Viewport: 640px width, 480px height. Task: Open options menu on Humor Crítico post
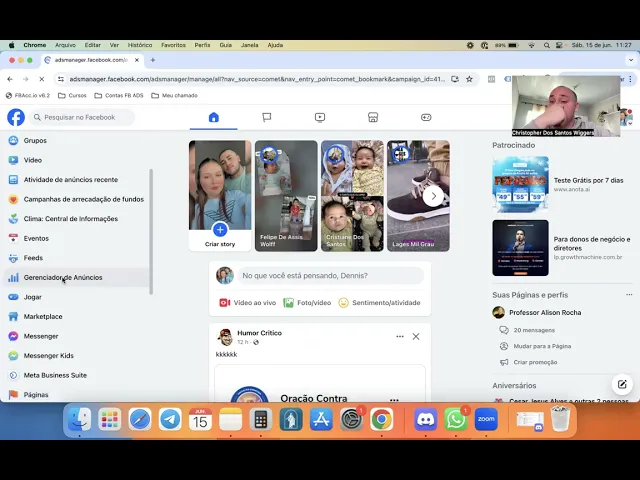point(400,336)
